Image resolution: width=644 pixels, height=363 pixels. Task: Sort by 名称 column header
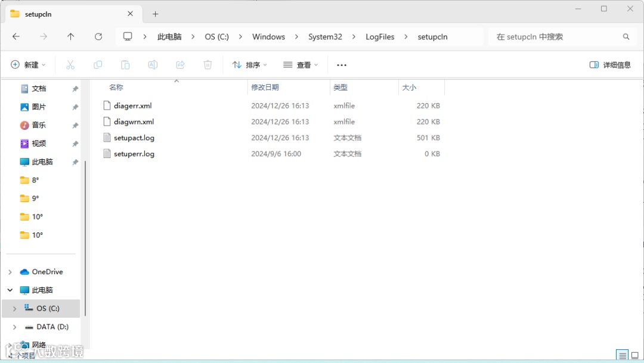[116, 87]
